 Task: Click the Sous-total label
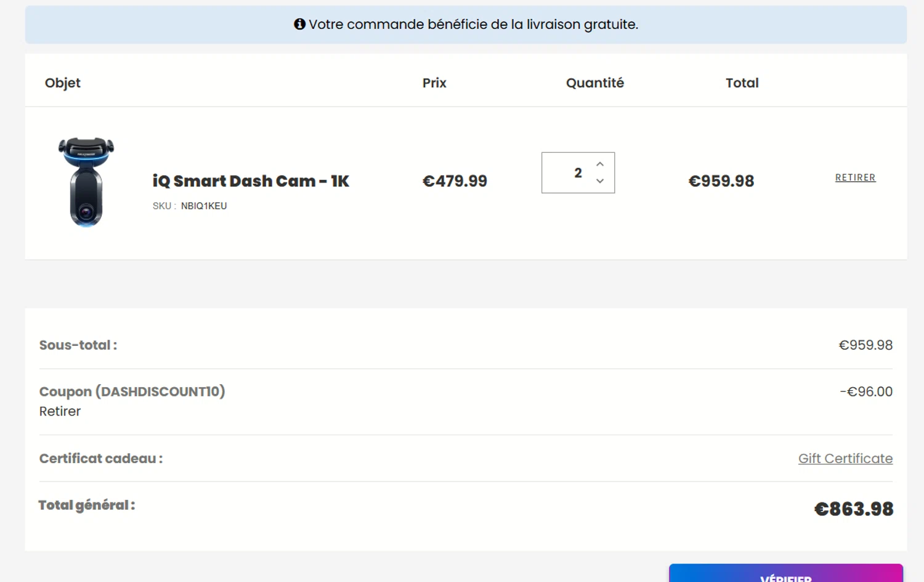(78, 345)
